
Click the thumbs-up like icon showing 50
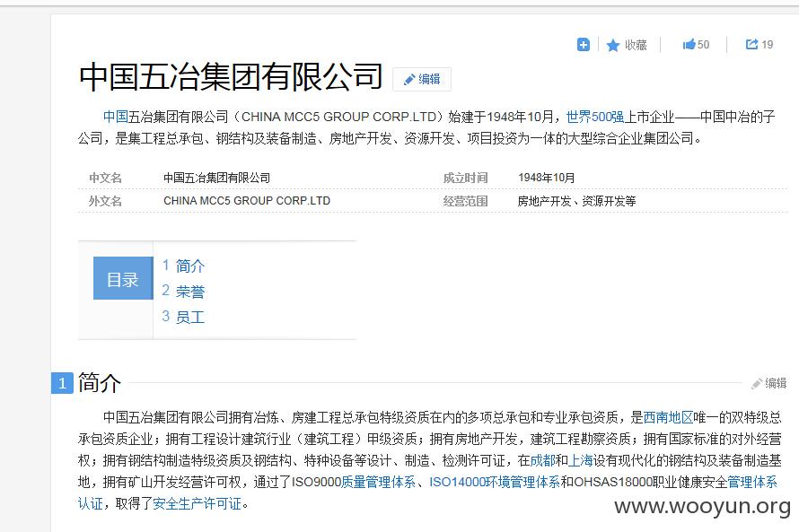[x=689, y=44]
